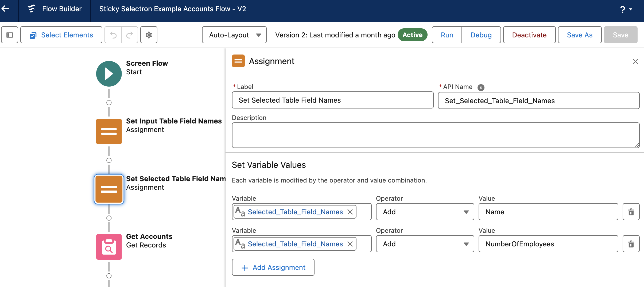644x287 pixels.
Task: Open flow settings gear icon
Action: [x=149, y=35]
